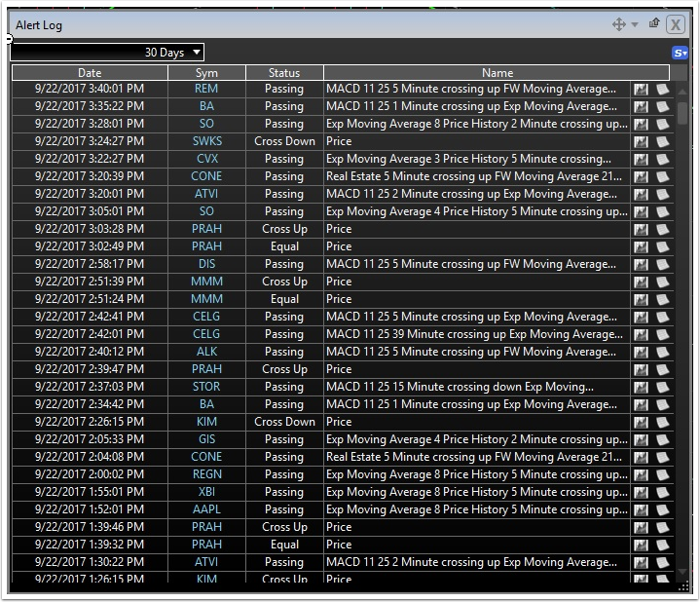Close the Alert Log panel

pos(676,24)
